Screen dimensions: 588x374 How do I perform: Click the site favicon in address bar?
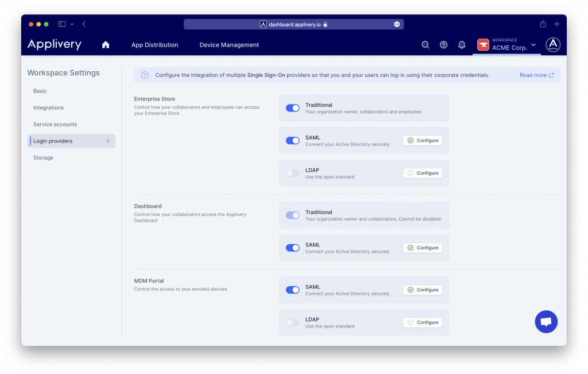263,24
